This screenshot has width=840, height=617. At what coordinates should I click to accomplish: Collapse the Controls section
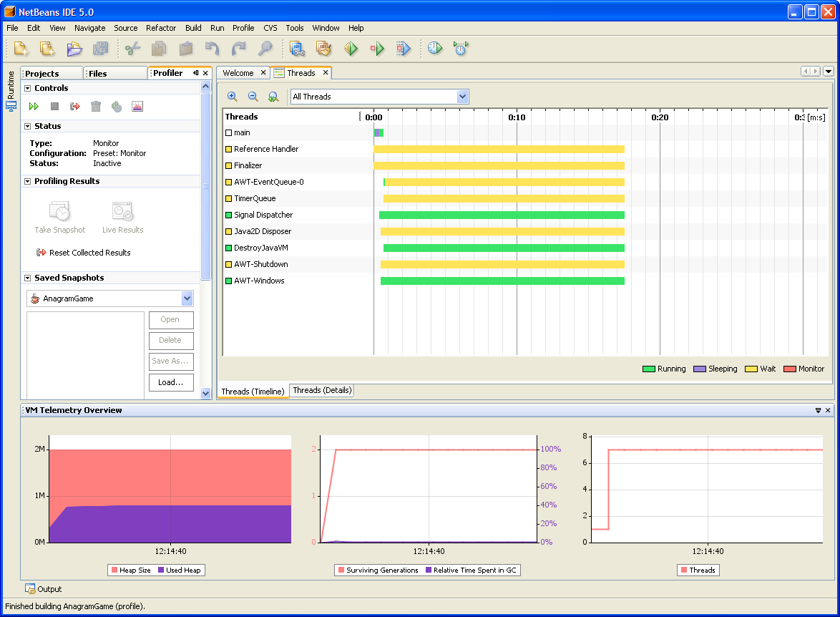coord(27,88)
